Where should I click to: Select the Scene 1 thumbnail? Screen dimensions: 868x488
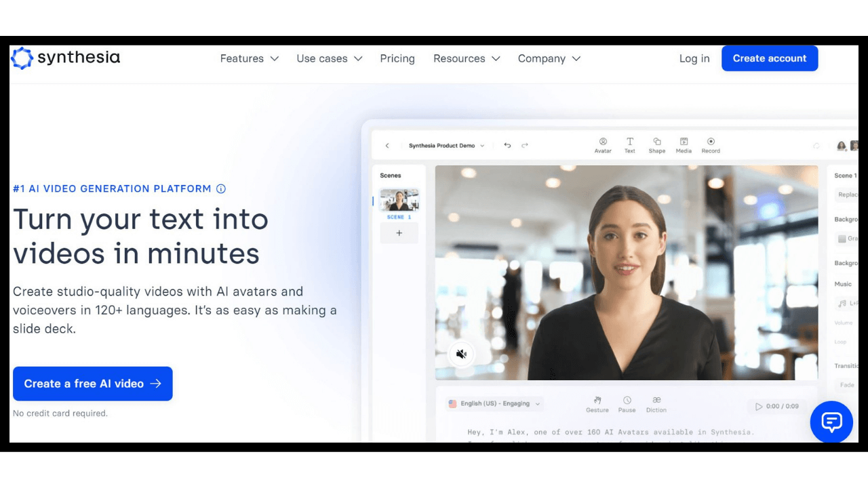[399, 201]
